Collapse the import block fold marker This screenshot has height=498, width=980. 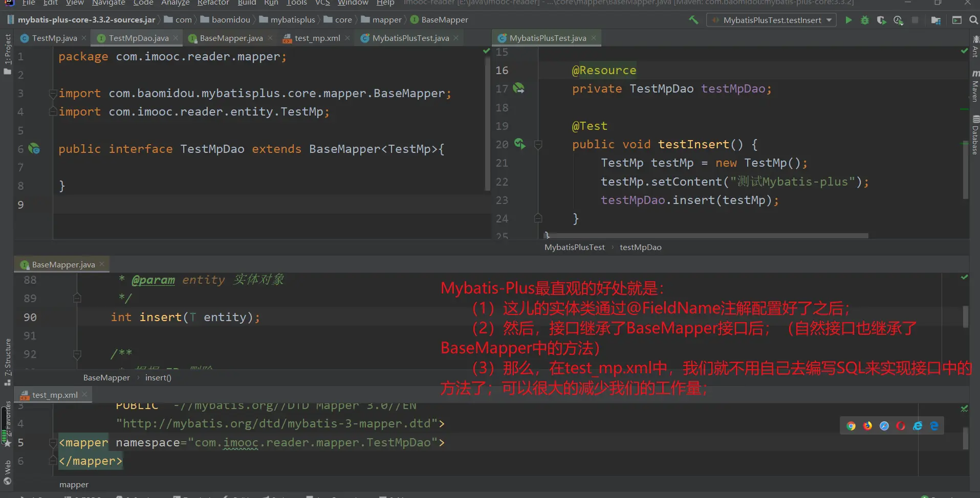coord(53,94)
